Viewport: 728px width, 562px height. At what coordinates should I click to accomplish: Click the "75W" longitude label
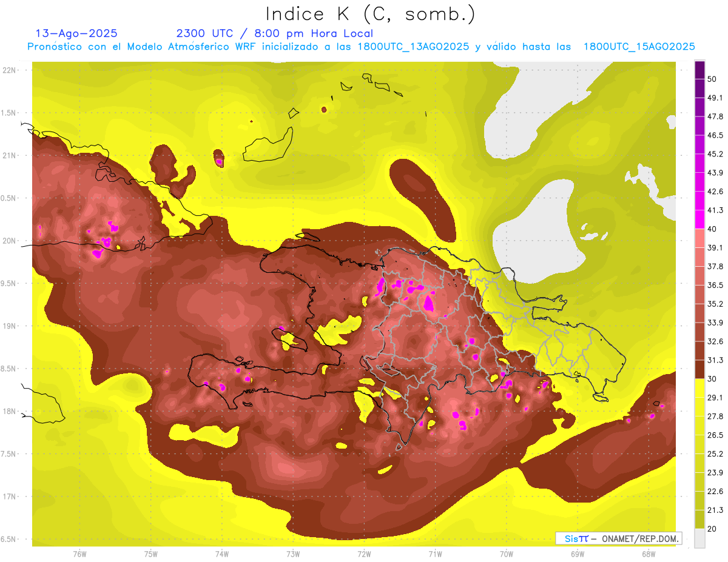tap(151, 554)
